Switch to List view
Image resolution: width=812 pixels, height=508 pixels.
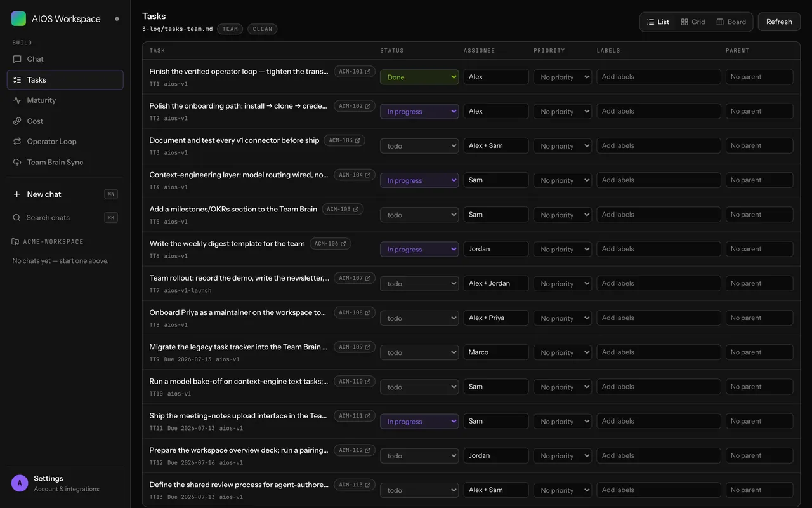658,22
